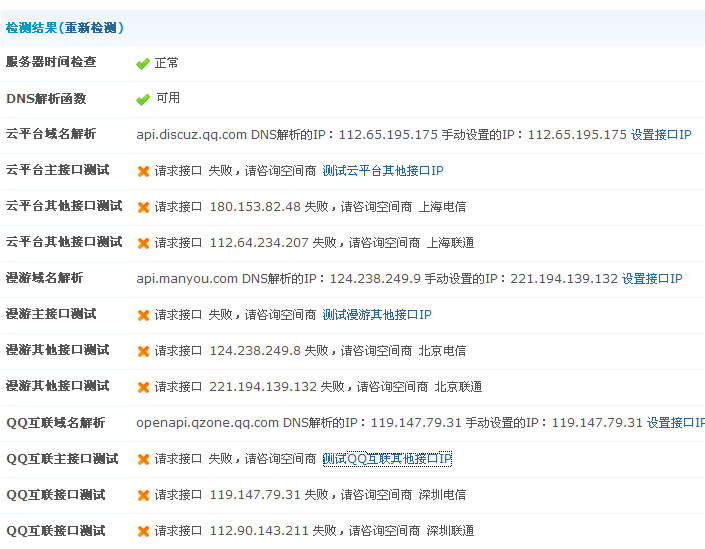This screenshot has height=549, width=705.
Task: Click the 云平台主接口测试 row label
Action: click(58, 170)
